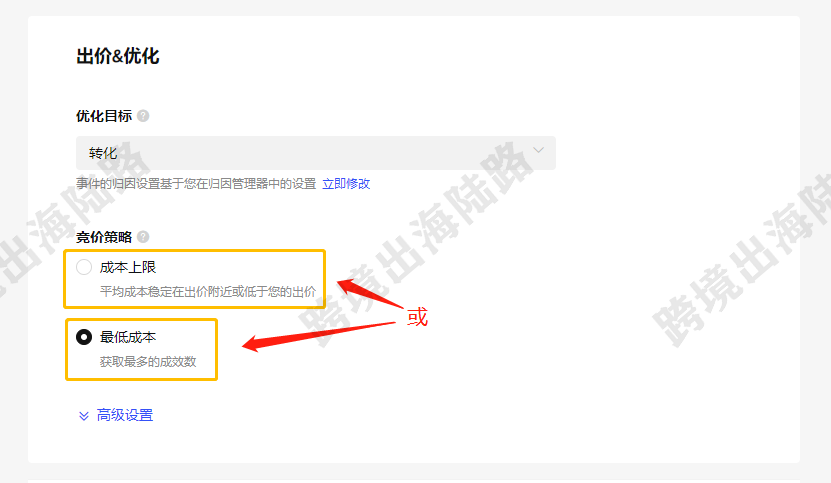Expand the 高级设置 section
The image size is (831, 483).
[x=125, y=415]
